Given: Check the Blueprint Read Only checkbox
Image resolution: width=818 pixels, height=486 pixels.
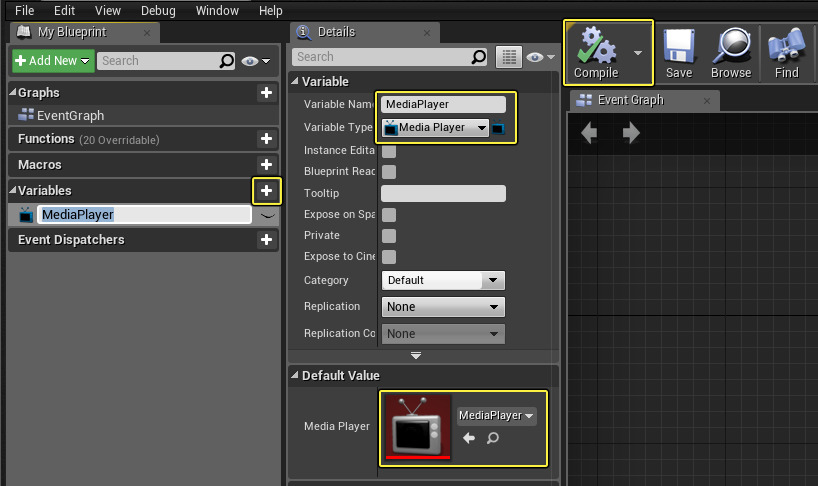Looking at the screenshot, I should point(389,172).
